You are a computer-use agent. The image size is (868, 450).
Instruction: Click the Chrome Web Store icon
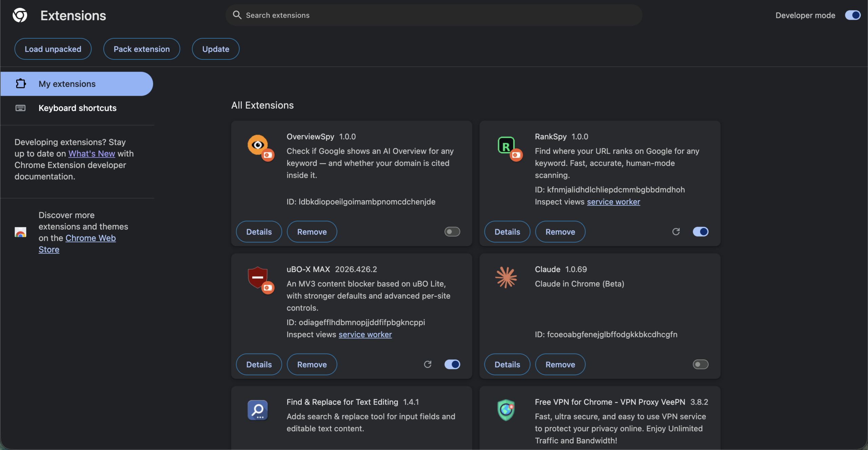click(20, 232)
